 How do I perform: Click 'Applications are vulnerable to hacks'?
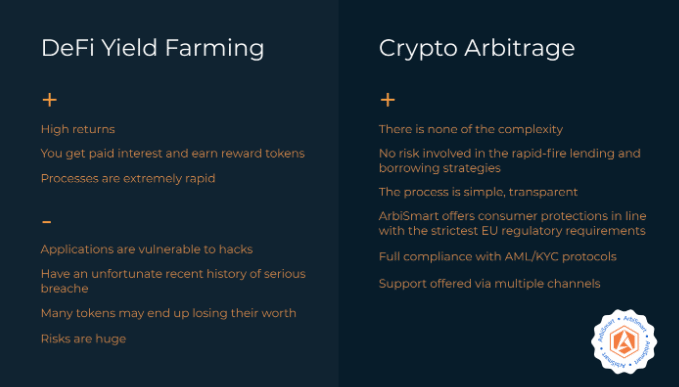pyautogui.click(x=147, y=249)
